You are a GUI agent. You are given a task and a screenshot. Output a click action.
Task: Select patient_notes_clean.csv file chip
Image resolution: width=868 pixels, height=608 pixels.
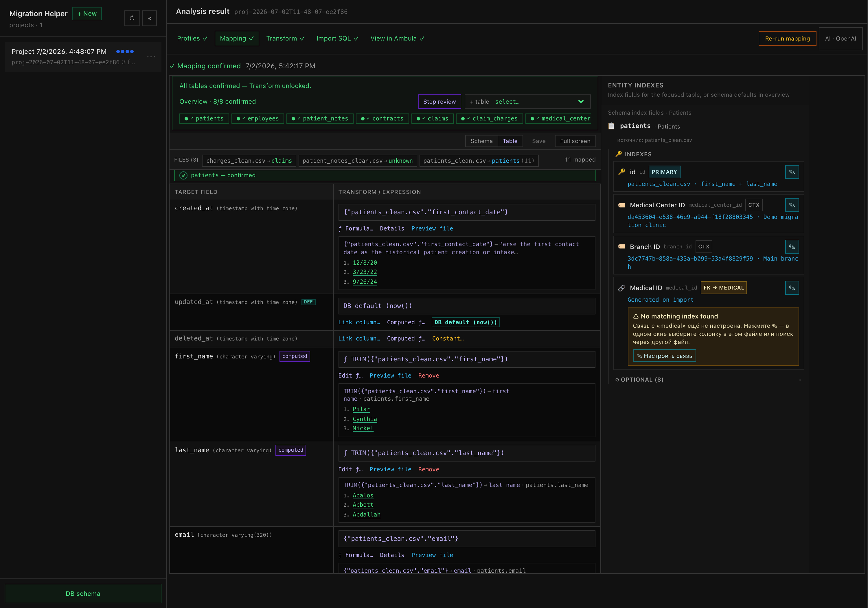358,161
